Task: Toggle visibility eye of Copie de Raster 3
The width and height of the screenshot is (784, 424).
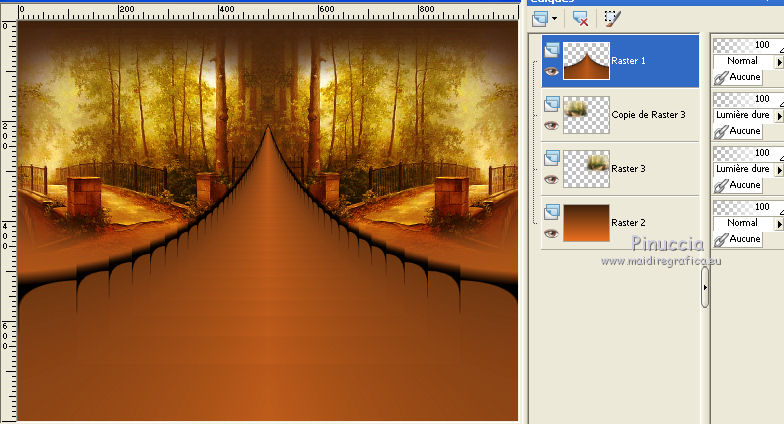Action: [x=552, y=126]
